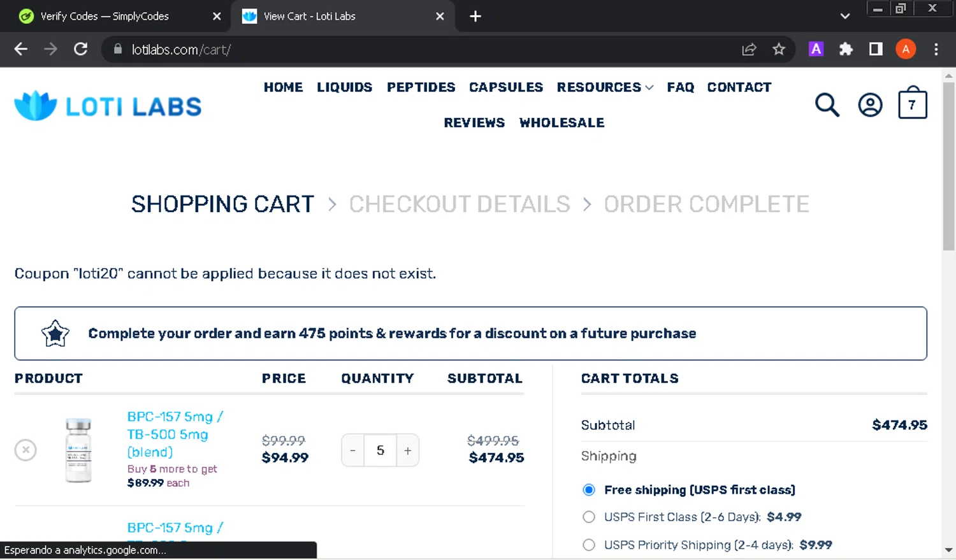Click Order Complete breadcrumb step
This screenshot has width=956, height=560.
(x=707, y=205)
